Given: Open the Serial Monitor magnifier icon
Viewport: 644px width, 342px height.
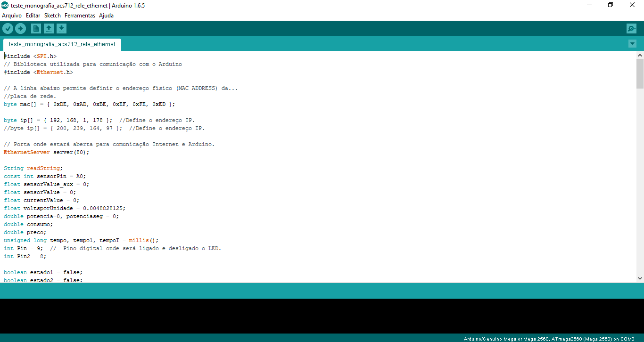Looking at the screenshot, I should (x=632, y=29).
